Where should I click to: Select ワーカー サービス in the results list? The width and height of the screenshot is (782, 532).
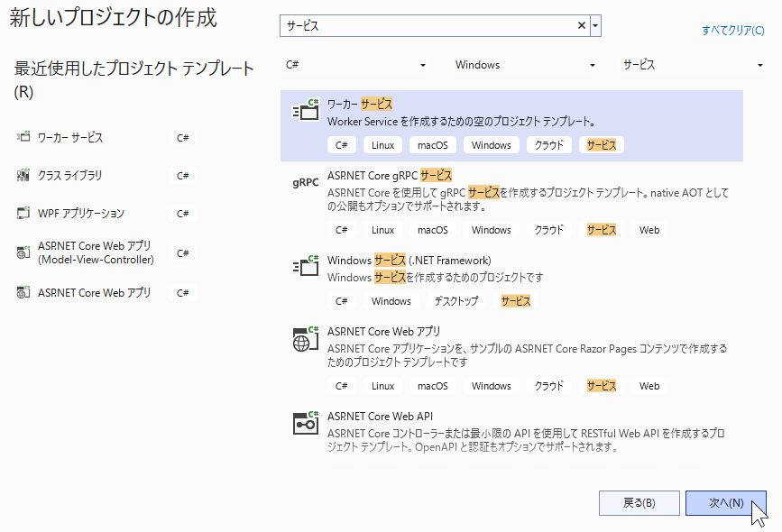pos(511,125)
